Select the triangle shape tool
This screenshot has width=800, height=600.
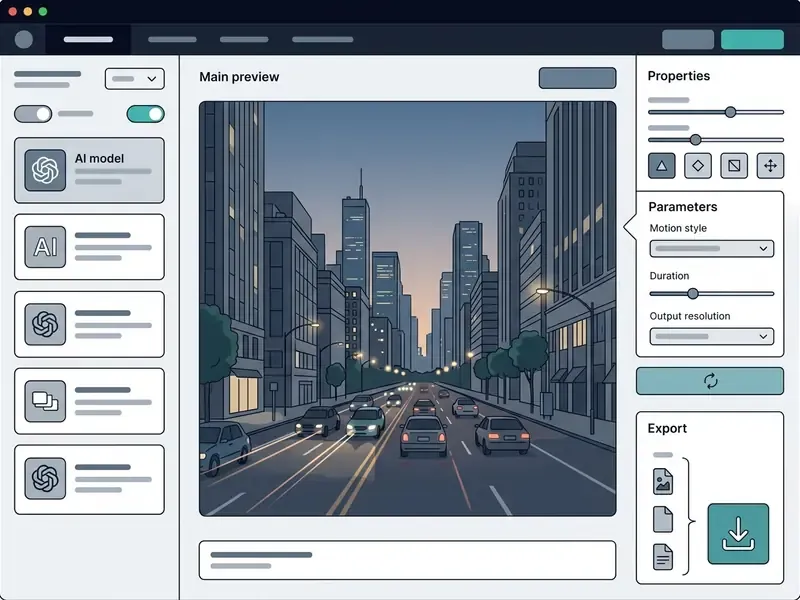pyautogui.click(x=662, y=165)
